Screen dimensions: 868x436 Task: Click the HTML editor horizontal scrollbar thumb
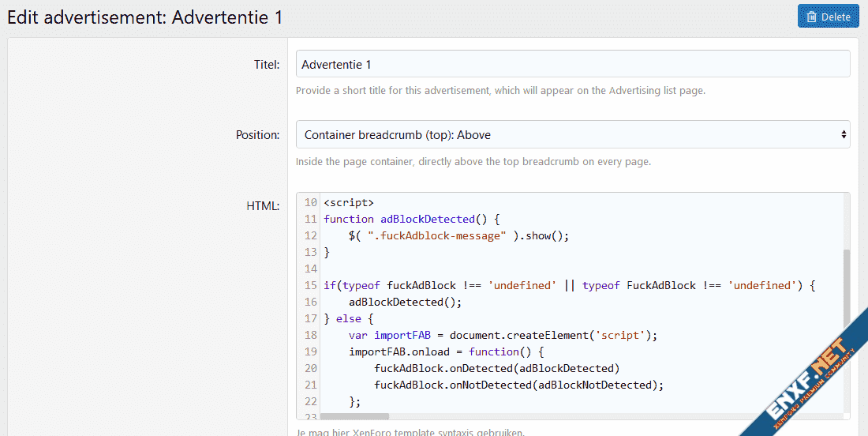point(354,416)
